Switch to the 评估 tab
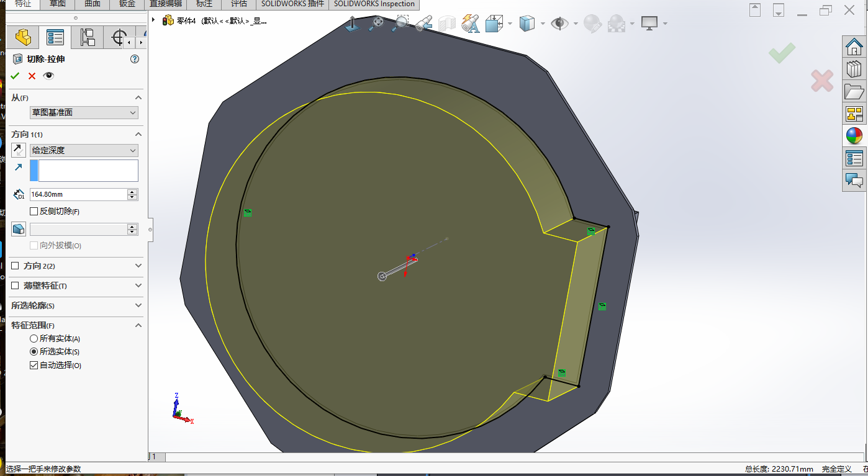 238,4
